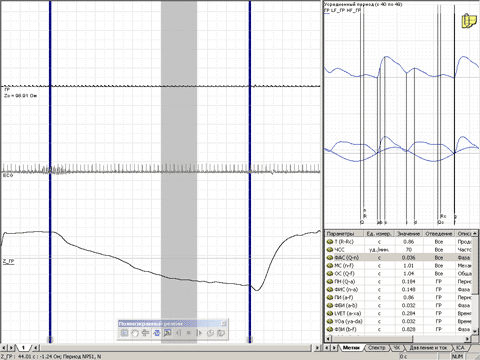The image size is (480, 360).
Task: Click the icon beside YOa (ya-da) row
Action: (330, 322)
